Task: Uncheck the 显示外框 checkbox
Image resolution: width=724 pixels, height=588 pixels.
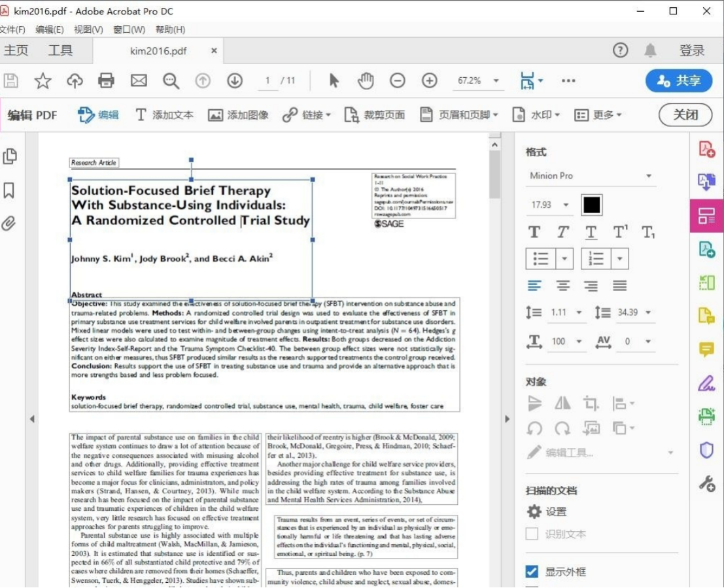Action: pos(532,572)
